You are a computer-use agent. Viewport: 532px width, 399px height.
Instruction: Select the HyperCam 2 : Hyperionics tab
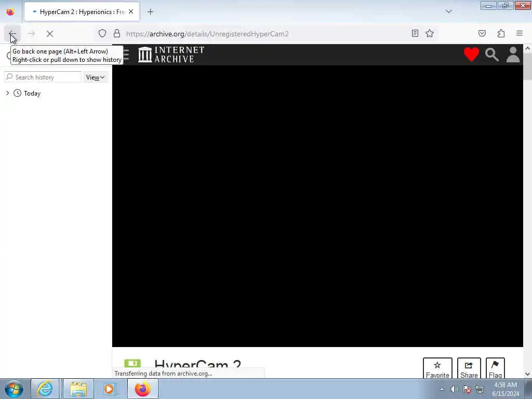point(82,12)
